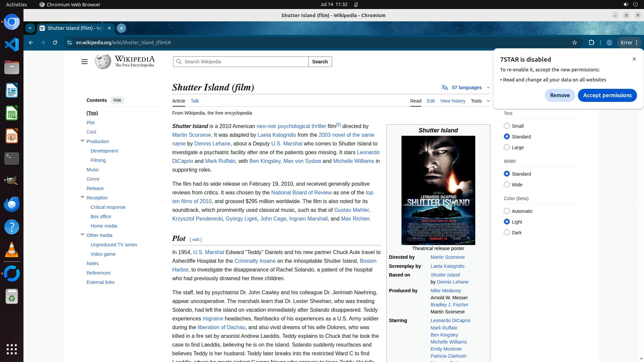This screenshot has height=362, width=644.
Task: Bookmark this page with the star icon
Action: (x=575, y=43)
